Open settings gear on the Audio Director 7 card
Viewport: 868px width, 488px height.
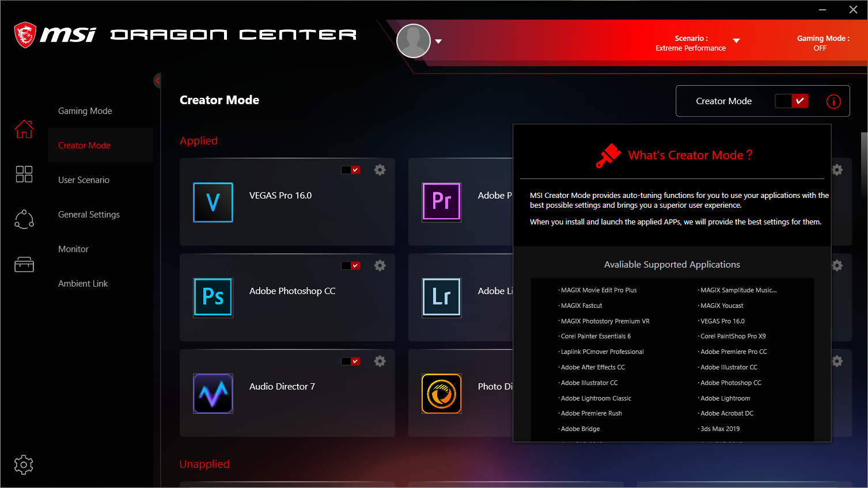pyautogui.click(x=380, y=361)
